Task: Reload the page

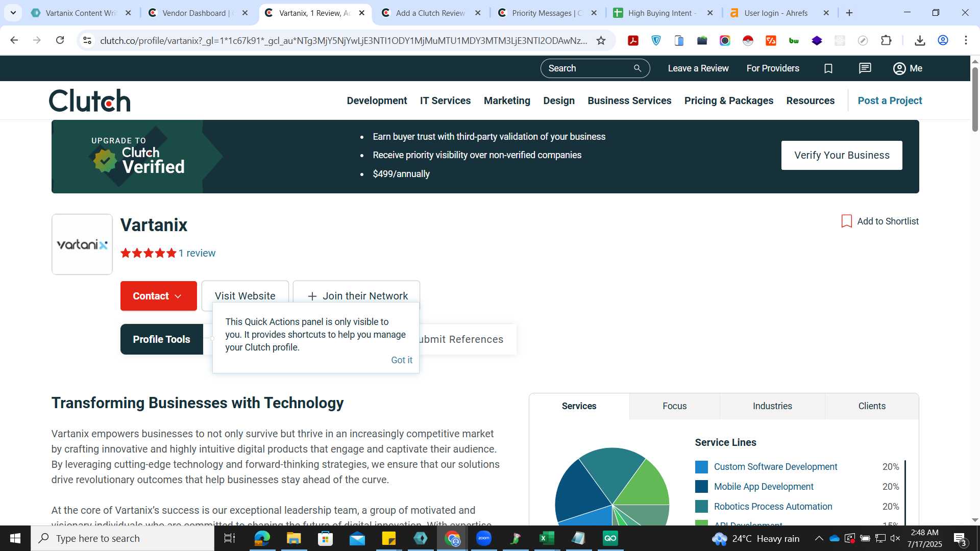Action: 60,40
